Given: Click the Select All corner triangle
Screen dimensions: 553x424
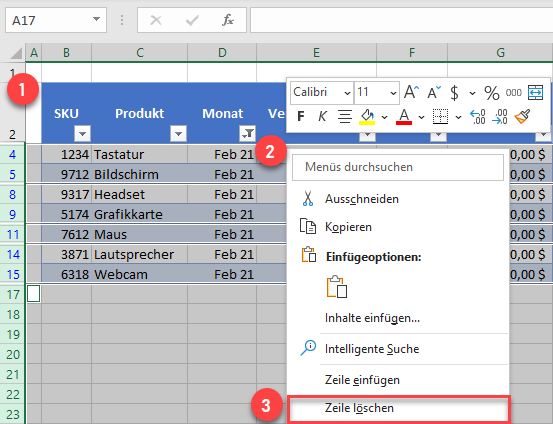Looking at the screenshot, I should tap(16, 53).
